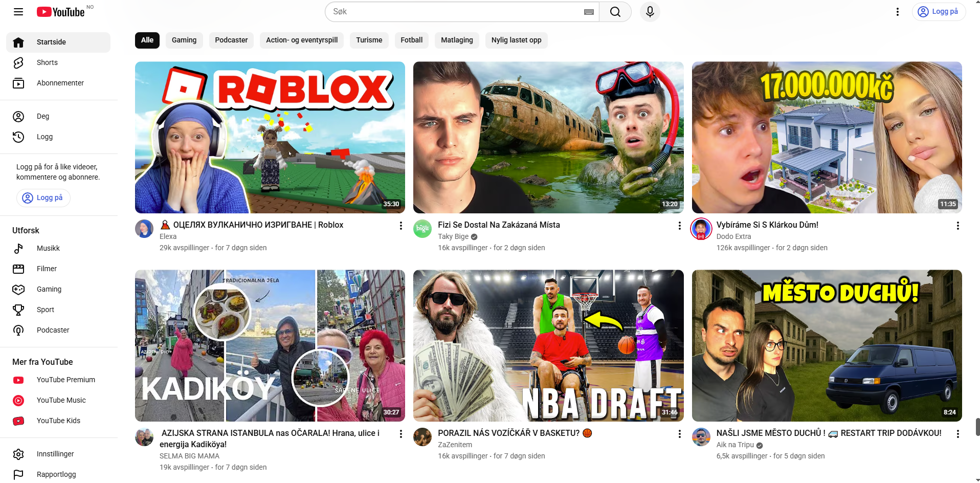Open Fizi Se Dostal Na Zakázaná Místa title

coord(499,225)
